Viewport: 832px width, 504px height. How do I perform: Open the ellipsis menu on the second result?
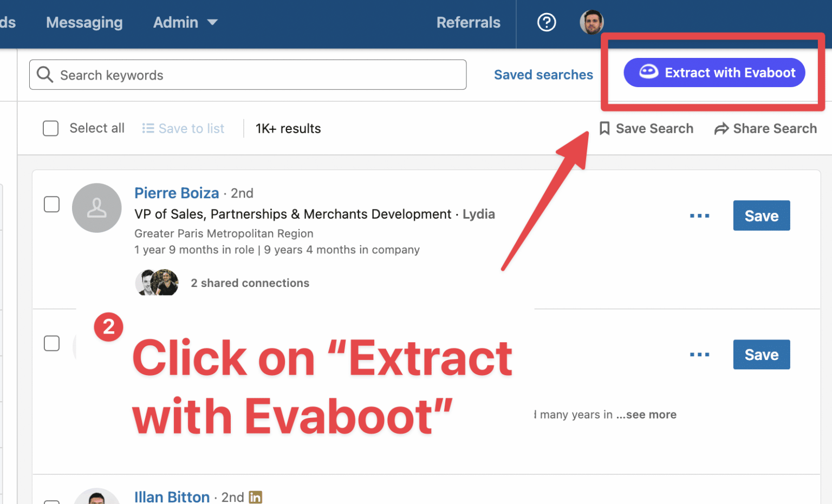699,354
